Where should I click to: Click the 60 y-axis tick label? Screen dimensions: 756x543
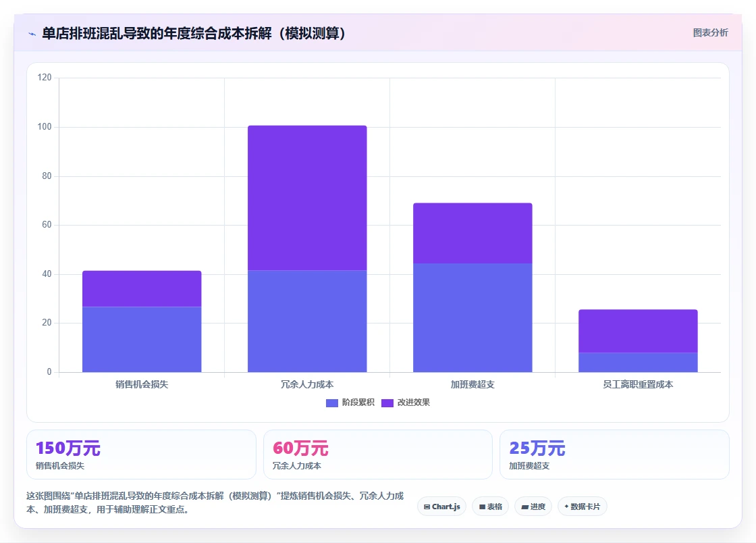[x=47, y=224]
